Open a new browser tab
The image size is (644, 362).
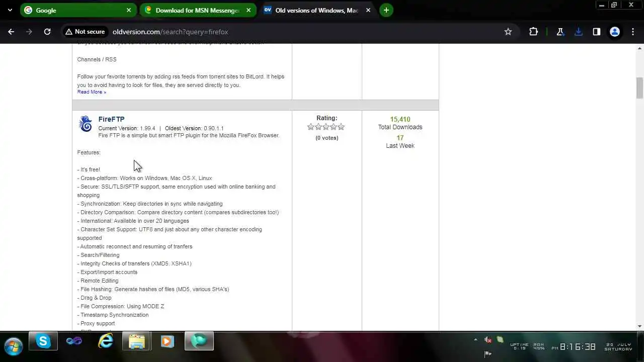[x=386, y=10]
